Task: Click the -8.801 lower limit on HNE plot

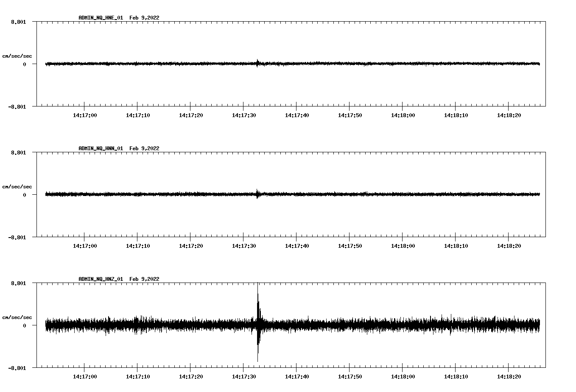Action: click(17, 106)
